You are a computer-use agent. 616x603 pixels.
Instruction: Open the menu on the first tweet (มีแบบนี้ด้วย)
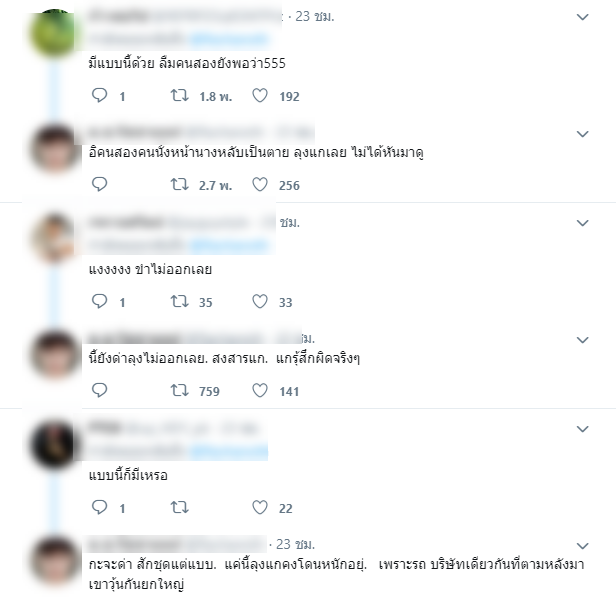click(x=582, y=17)
